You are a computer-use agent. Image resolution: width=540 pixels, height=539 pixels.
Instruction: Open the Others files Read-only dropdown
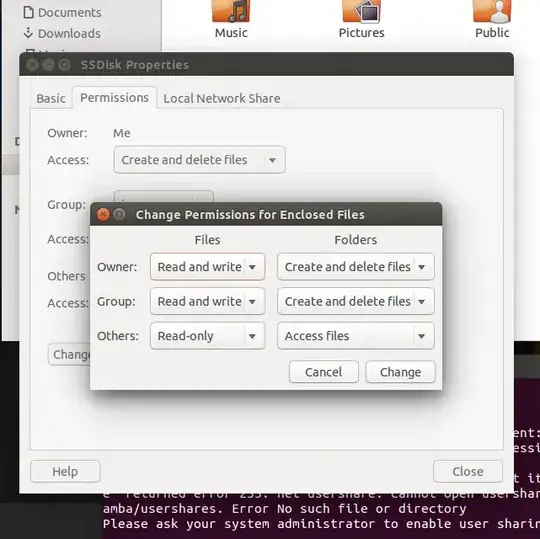point(208,336)
